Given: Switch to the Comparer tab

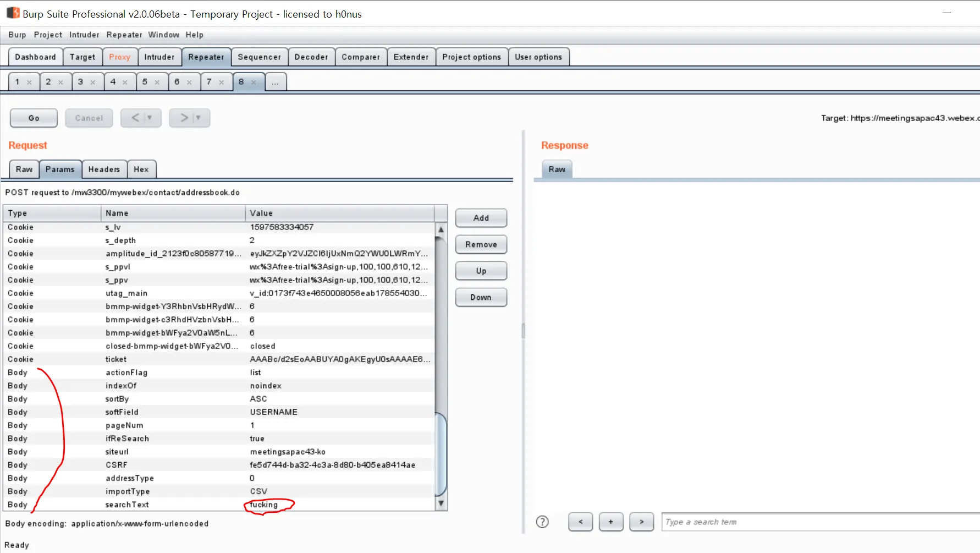Looking at the screenshot, I should 361,57.
